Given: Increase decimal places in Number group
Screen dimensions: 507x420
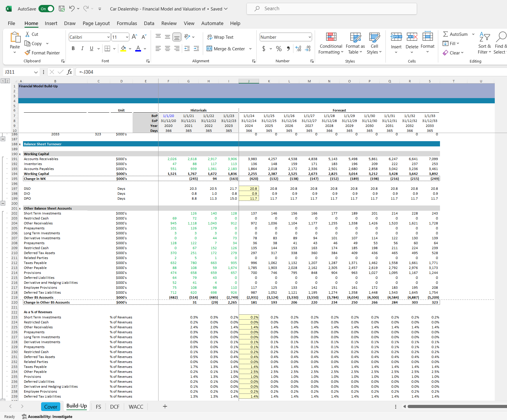Looking at the screenshot, I should [298, 49].
